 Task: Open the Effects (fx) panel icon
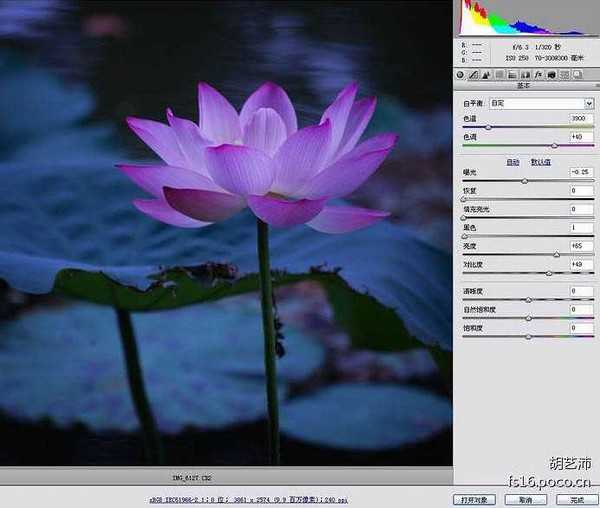click(538, 75)
